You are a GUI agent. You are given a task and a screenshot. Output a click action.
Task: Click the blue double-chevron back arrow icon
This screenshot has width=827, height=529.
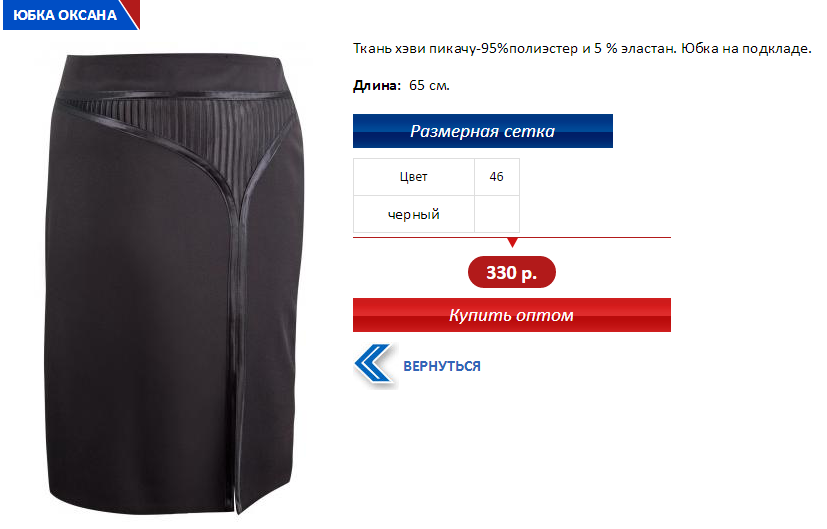tap(374, 365)
